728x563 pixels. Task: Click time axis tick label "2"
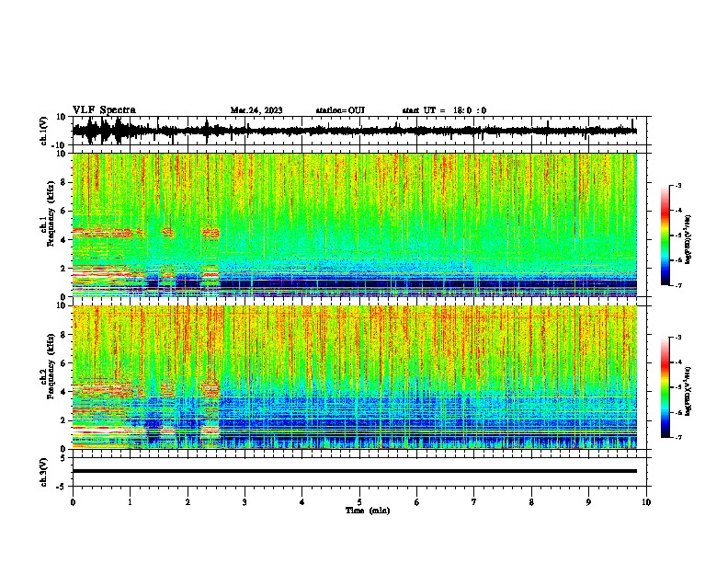pyautogui.click(x=188, y=502)
